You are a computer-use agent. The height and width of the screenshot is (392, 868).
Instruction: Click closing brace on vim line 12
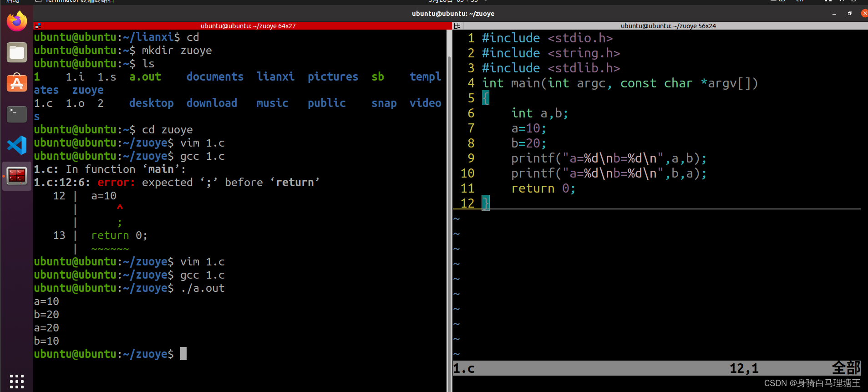485,203
